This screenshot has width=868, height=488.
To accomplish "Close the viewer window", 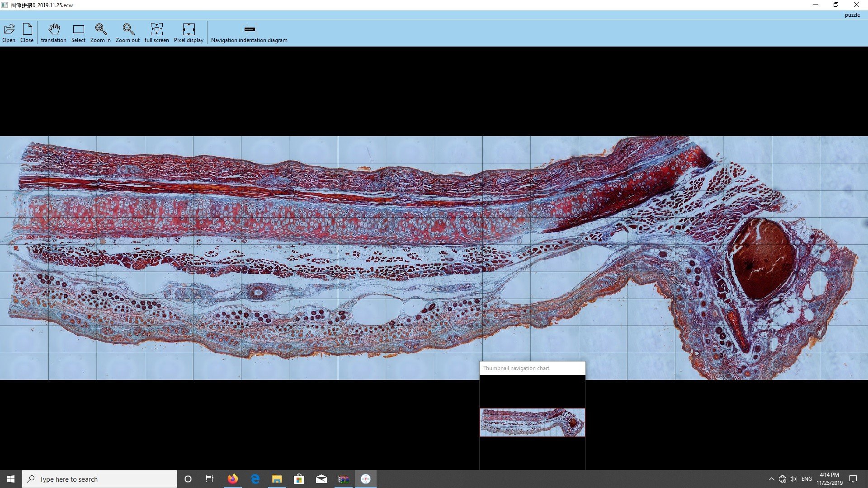I will 857,5.
